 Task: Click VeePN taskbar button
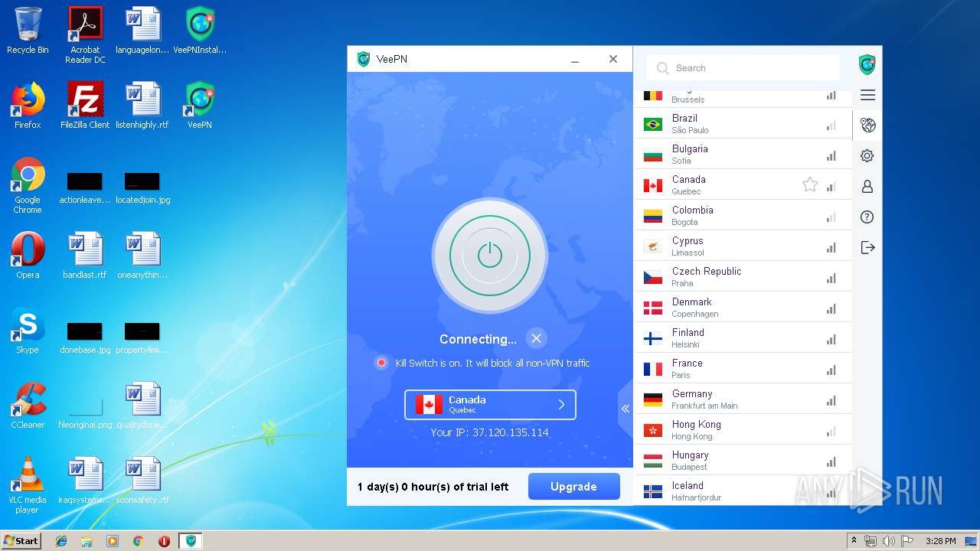click(x=191, y=541)
